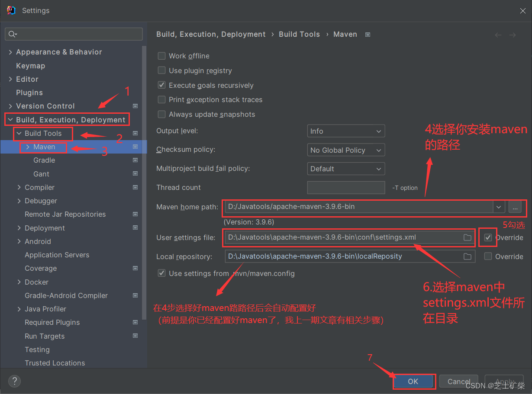Click the User settings file path field
This screenshot has width=532, height=394.
(350, 237)
